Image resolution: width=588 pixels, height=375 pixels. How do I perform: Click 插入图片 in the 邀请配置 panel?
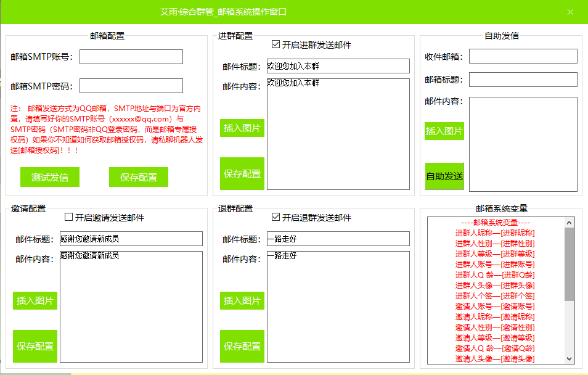click(x=35, y=300)
